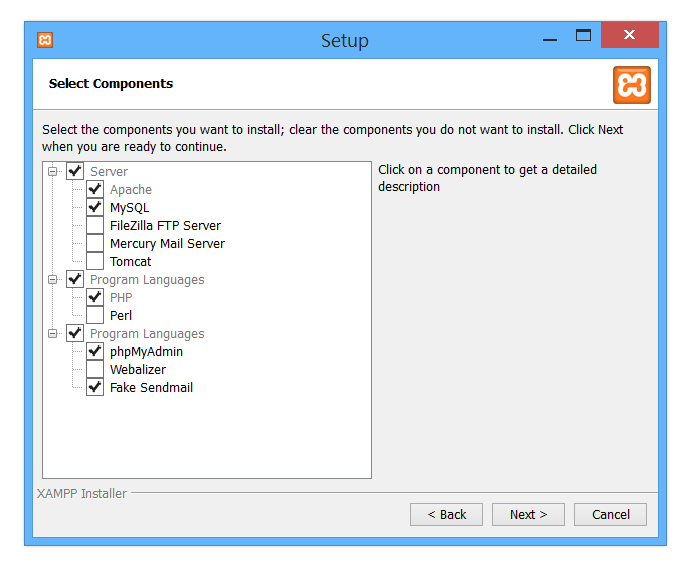Viewport: 693px width, 576px height.
Task: Check the Tomcat component checkbox
Action: [x=95, y=262]
